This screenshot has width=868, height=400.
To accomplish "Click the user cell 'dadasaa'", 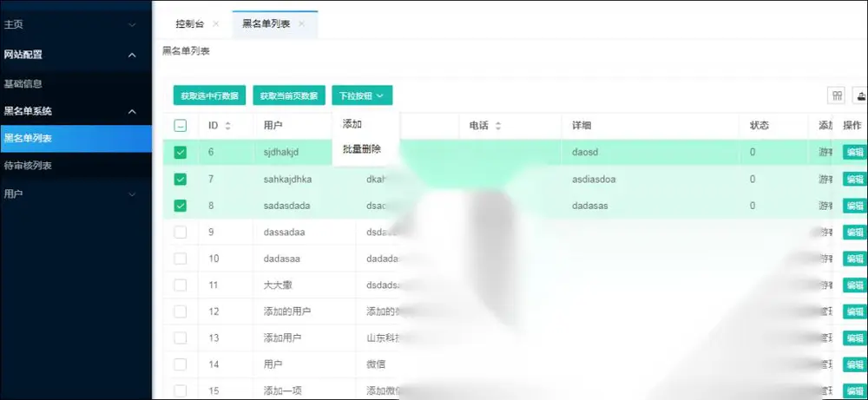I will click(282, 259).
